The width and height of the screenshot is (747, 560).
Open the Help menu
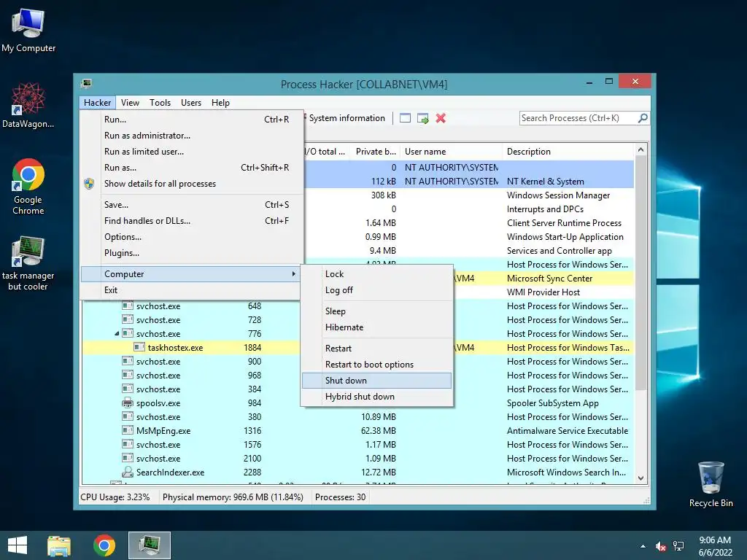point(220,103)
